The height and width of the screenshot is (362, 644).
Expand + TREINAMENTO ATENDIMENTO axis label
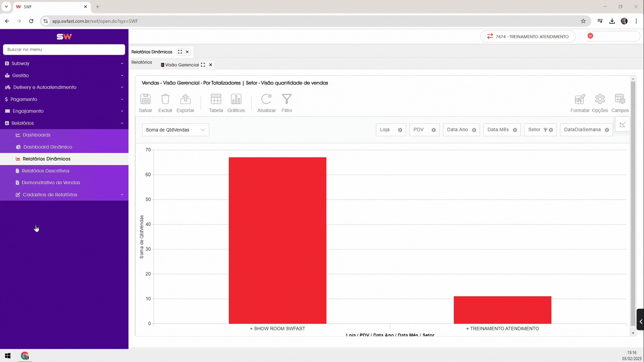point(502,329)
